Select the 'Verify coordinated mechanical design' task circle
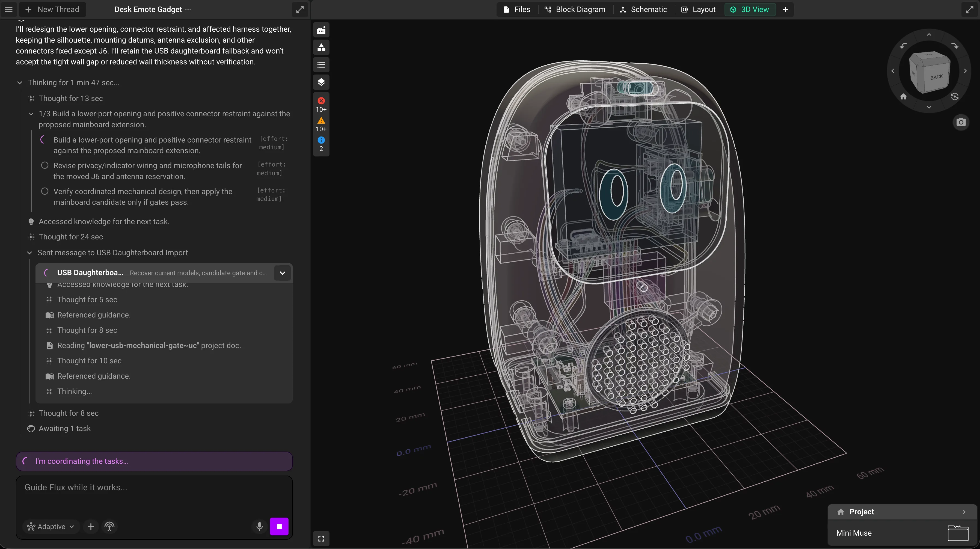 click(45, 191)
